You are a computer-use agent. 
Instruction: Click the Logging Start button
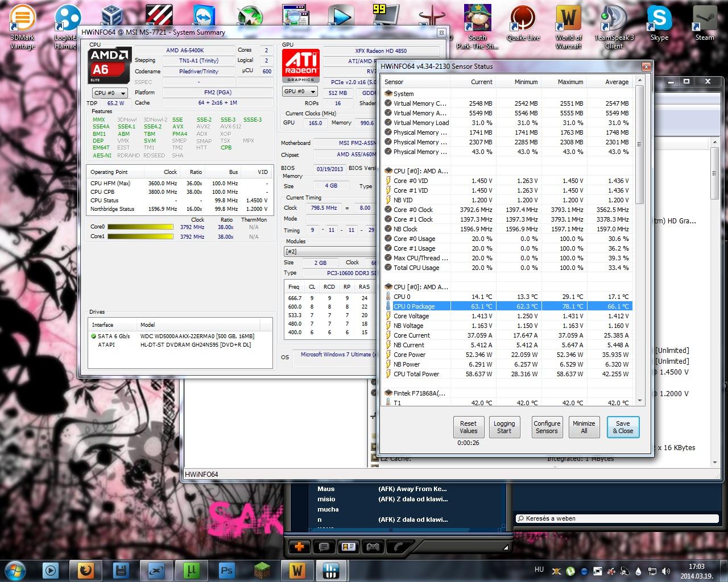pyautogui.click(x=504, y=427)
